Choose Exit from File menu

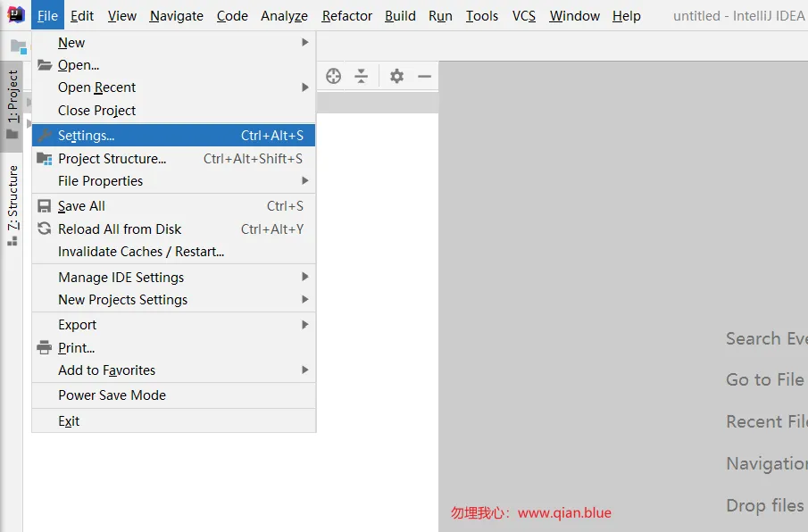tap(174, 420)
